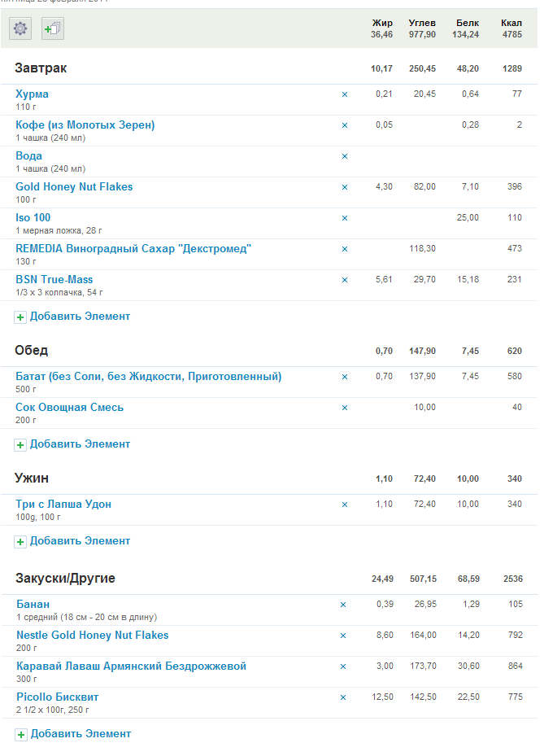The height and width of the screenshot is (756, 544).
Task: Click Добавить Элемент under Закуски/Другие
Action: click(x=81, y=734)
